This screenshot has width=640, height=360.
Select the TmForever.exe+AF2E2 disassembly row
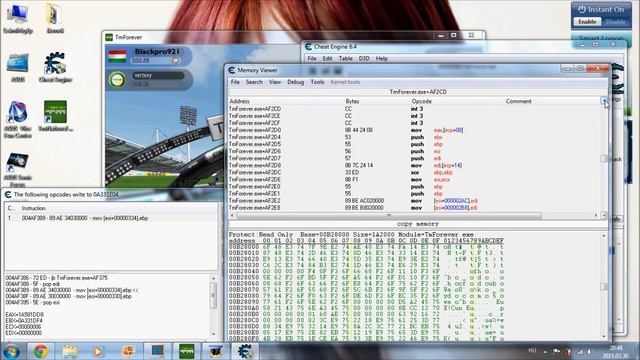[x=414, y=201]
